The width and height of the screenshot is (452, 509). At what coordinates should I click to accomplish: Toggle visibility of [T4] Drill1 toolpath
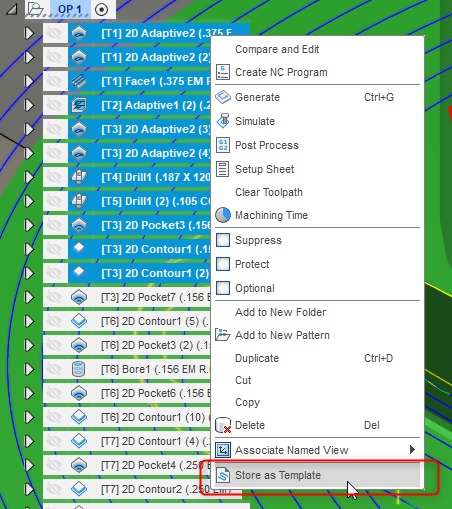pos(55,177)
